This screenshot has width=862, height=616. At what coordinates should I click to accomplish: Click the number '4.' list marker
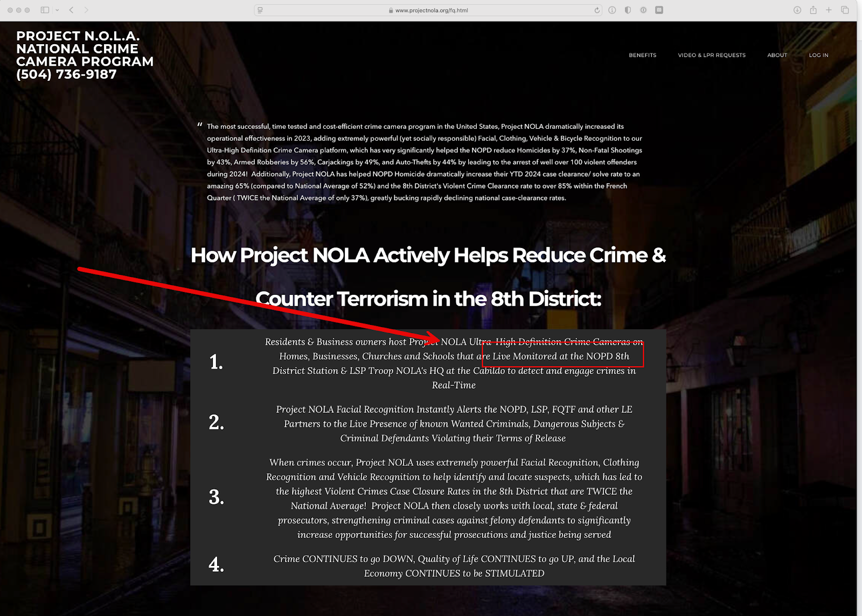point(216,564)
